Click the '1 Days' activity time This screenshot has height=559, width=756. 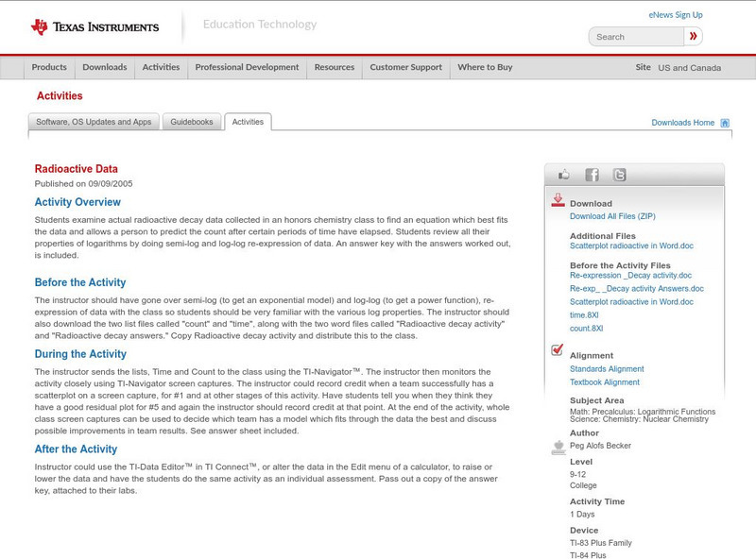click(x=582, y=515)
